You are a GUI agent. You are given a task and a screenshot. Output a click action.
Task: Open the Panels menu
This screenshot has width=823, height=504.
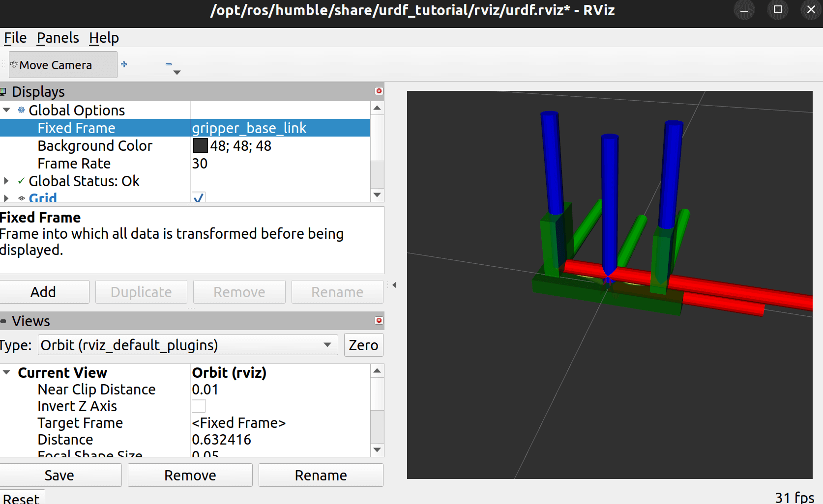58,38
